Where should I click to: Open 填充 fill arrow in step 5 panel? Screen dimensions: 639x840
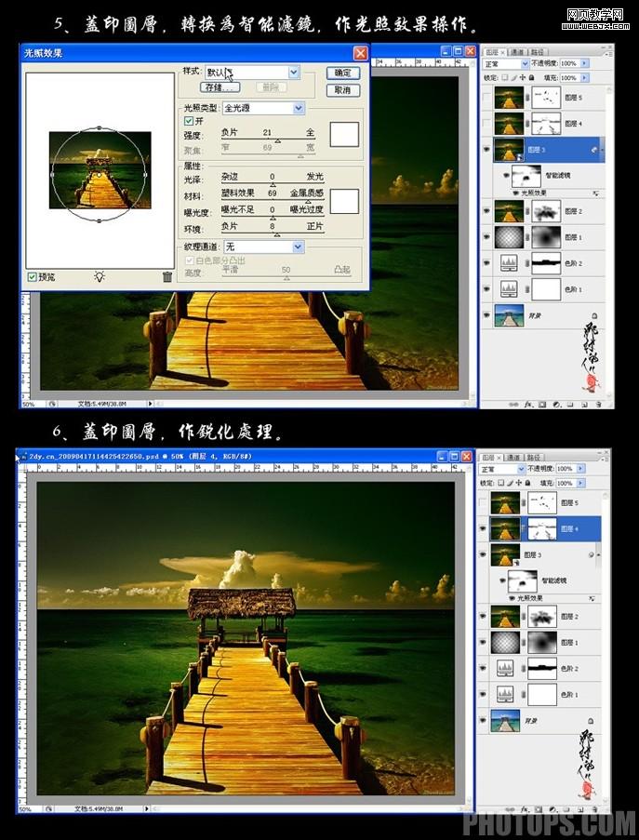pyautogui.click(x=584, y=78)
